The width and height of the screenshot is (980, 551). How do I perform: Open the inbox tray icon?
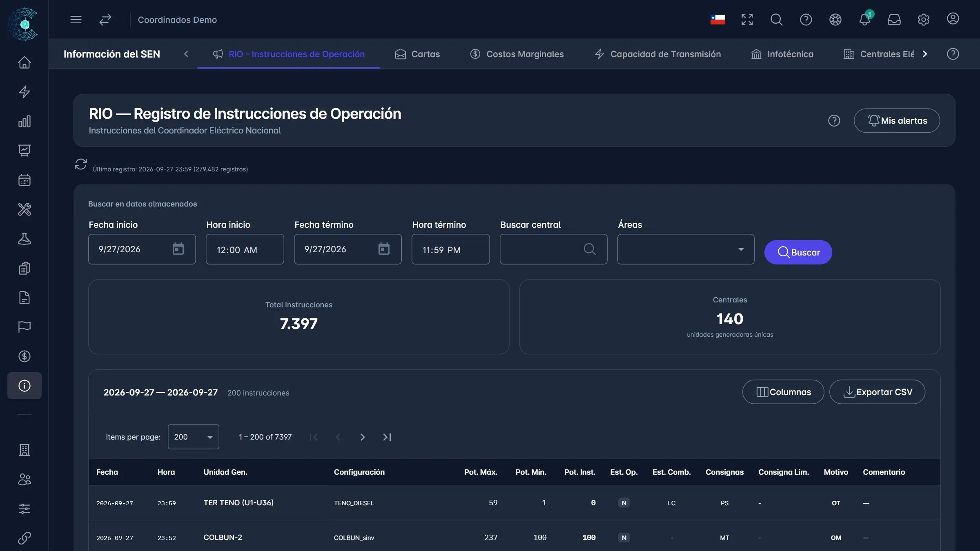(x=894, y=20)
